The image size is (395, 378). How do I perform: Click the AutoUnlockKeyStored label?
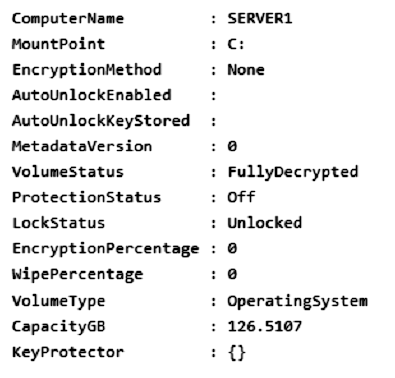click(101, 121)
